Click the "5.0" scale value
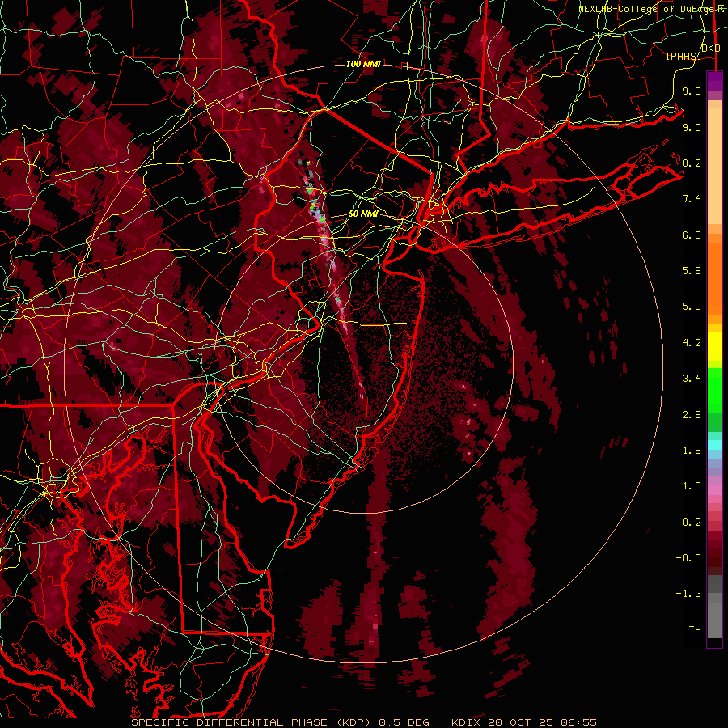The width and height of the screenshot is (728, 728). 692,307
